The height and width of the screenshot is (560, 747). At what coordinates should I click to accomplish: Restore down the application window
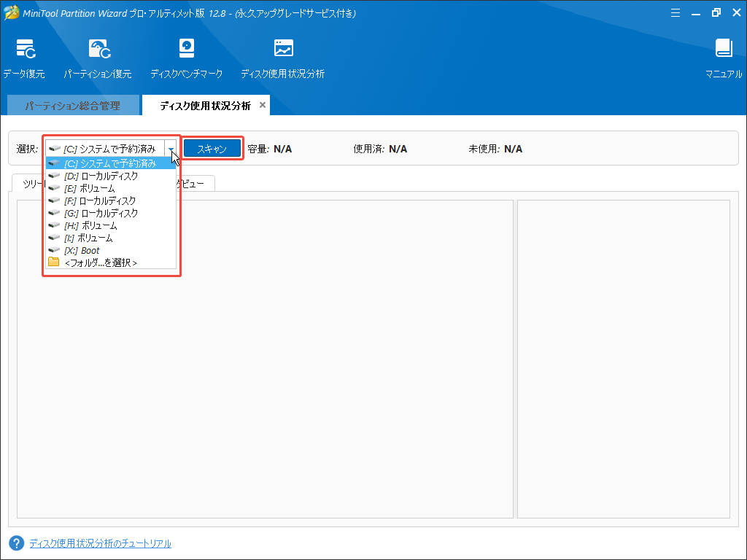tap(716, 13)
